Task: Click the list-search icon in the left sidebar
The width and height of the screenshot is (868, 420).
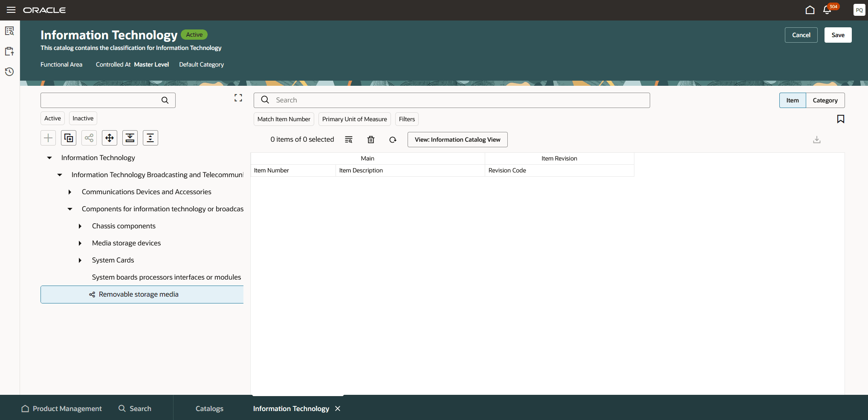Action: (9, 31)
